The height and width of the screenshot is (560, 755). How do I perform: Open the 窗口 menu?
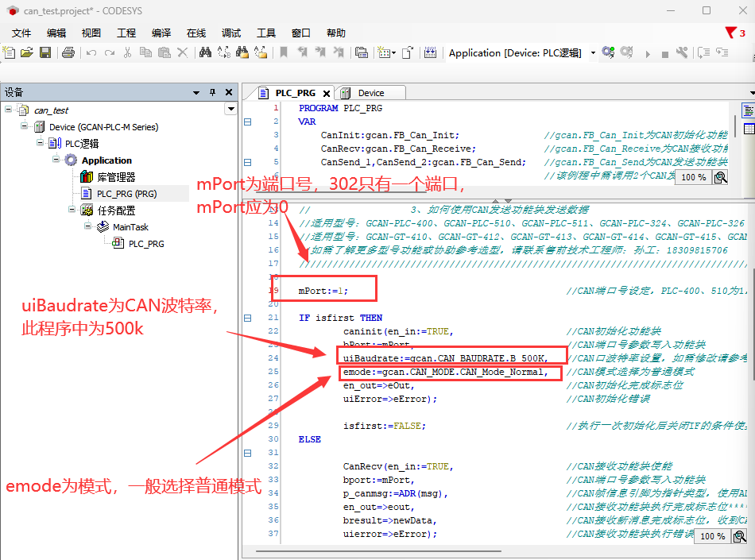pyautogui.click(x=301, y=33)
